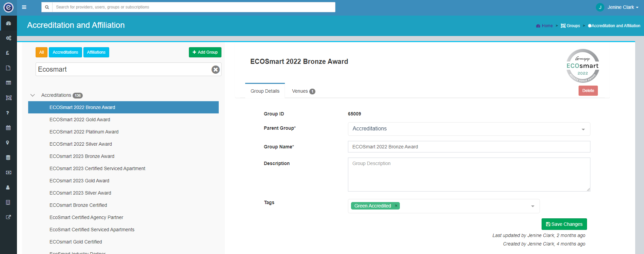644x254 pixels.
Task: Open the user profile sidebar icon
Action: [x=8, y=187]
